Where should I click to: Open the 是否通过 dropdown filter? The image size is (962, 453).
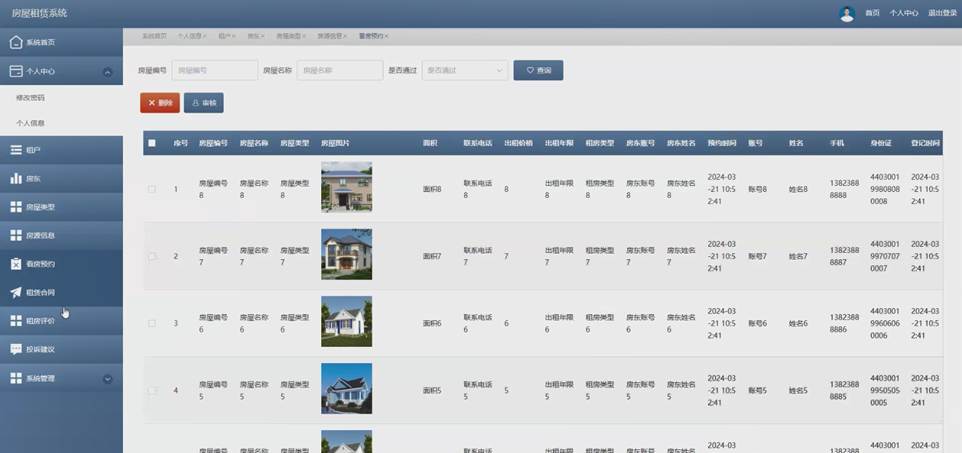pyautogui.click(x=464, y=71)
